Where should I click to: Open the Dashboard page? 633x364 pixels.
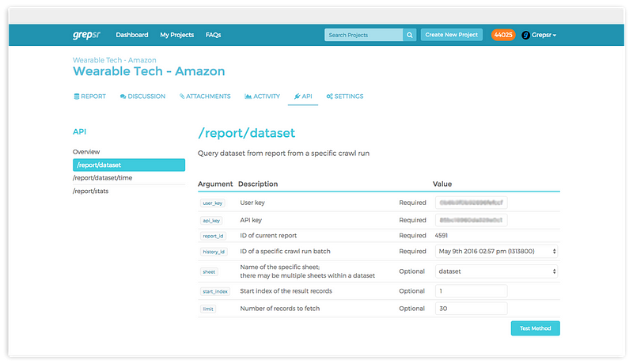click(132, 35)
